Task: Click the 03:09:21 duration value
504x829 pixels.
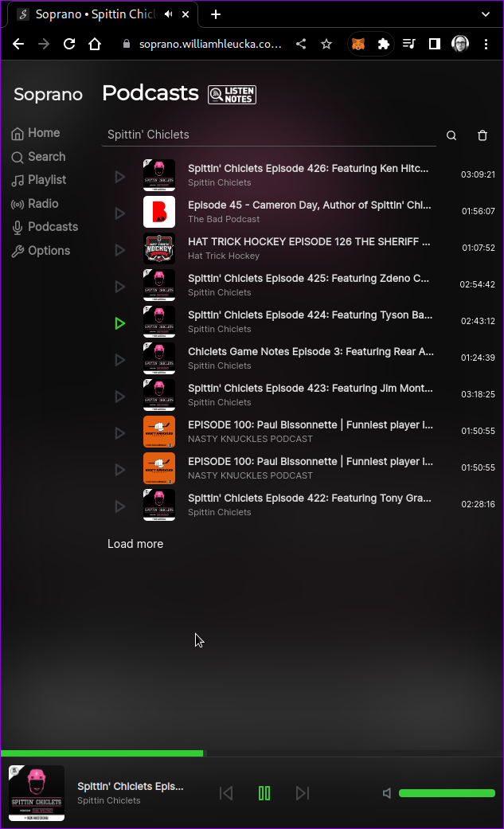Action: (x=478, y=174)
